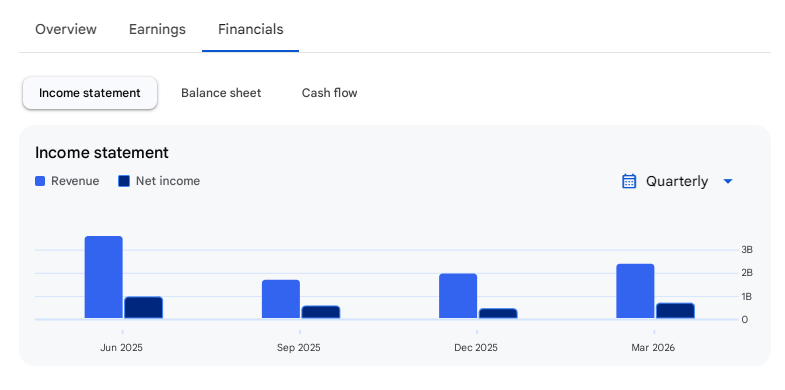Image resolution: width=785 pixels, height=390 pixels.
Task: Select the Income statement chip
Action: pos(90,93)
